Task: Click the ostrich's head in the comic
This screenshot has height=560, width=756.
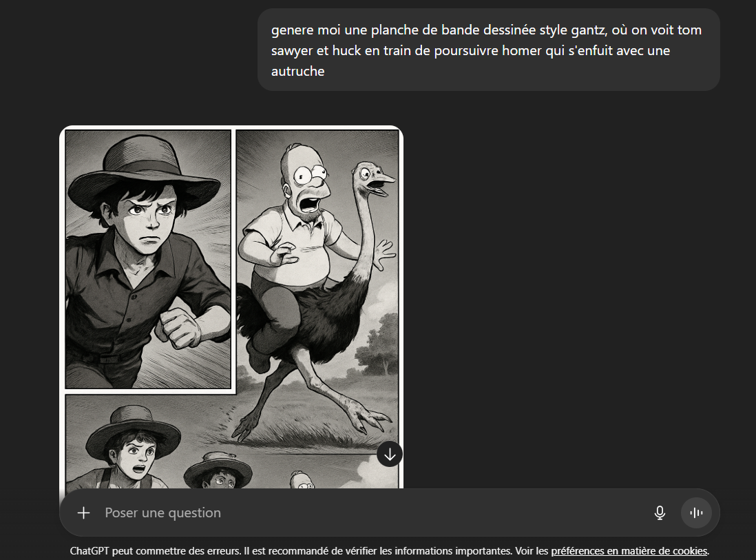Action: coord(374,178)
